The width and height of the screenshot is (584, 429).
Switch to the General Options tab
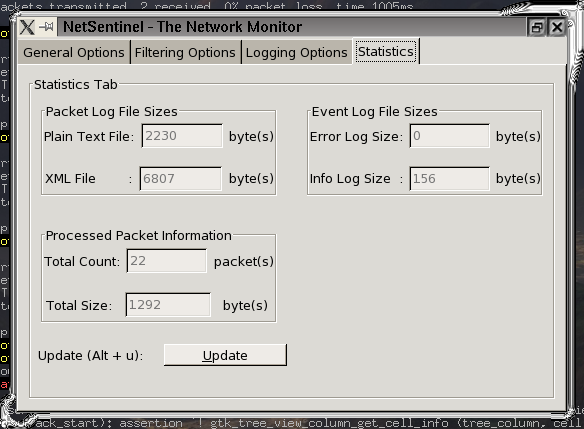[x=74, y=53]
